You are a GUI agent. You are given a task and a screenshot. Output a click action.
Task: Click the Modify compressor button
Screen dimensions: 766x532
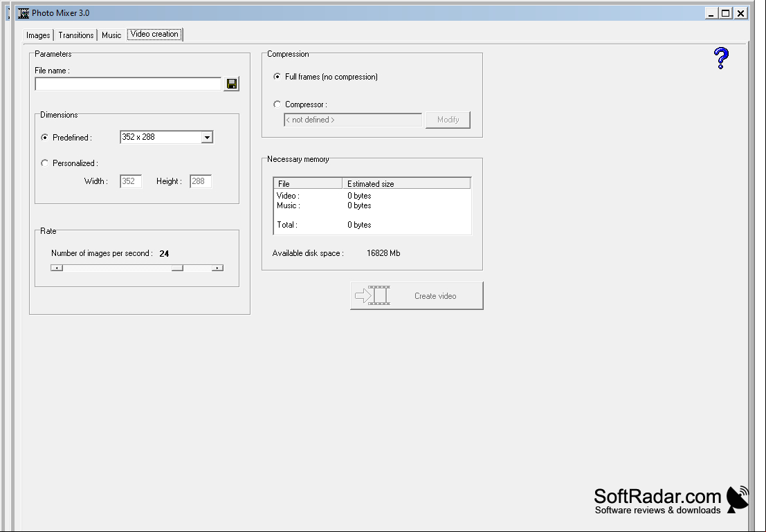[448, 120]
